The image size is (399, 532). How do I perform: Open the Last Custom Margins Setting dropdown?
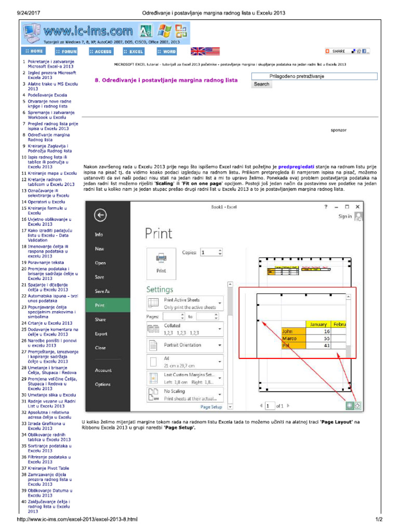185,378
